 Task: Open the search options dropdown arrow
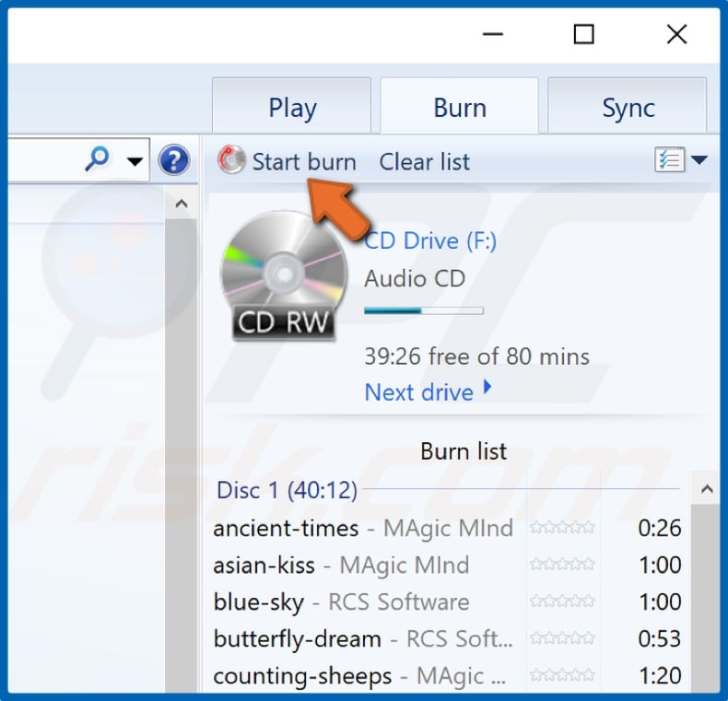pyautogui.click(x=135, y=161)
